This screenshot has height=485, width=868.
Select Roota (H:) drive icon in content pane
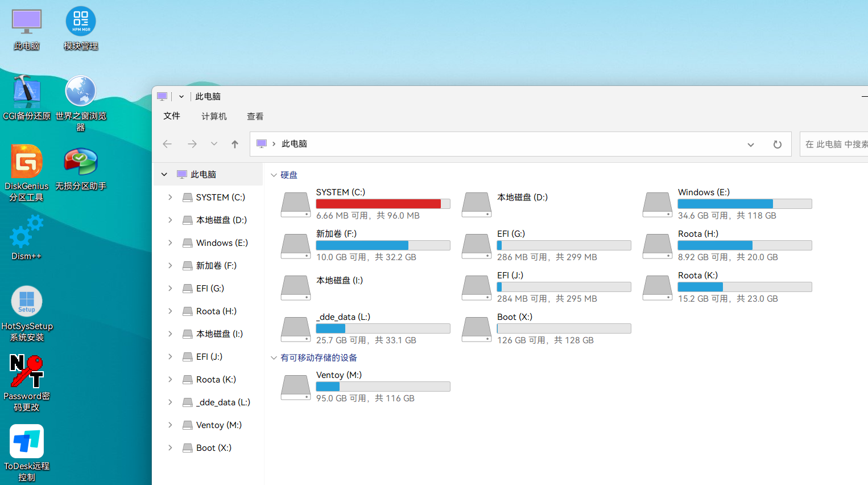tap(658, 246)
